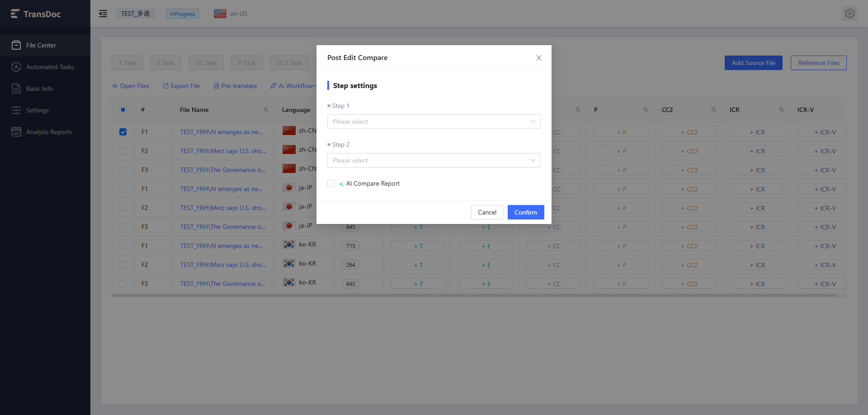Click the en-US flag icon

[x=220, y=14]
